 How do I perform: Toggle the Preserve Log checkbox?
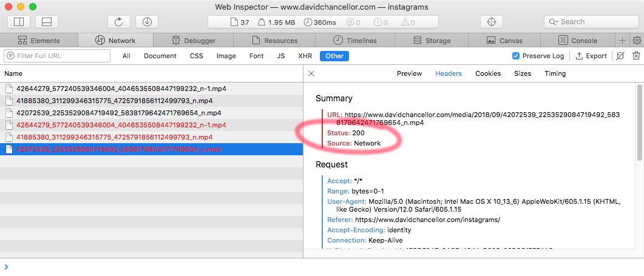point(516,56)
